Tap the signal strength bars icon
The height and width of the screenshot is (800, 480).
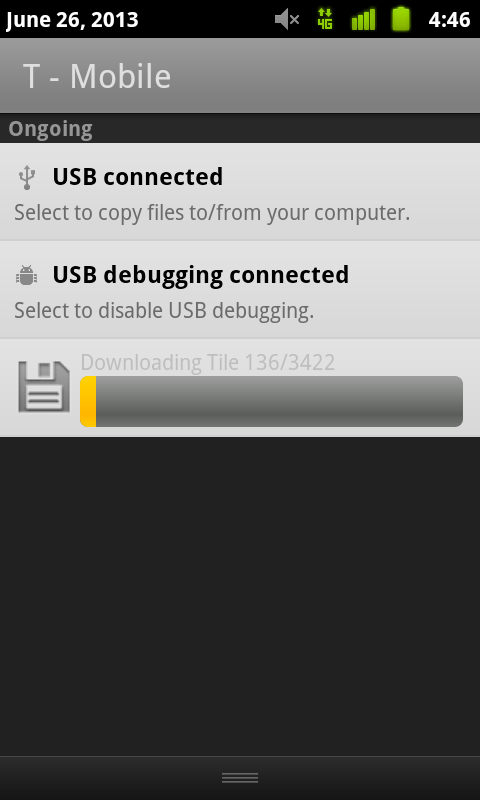coord(363,19)
